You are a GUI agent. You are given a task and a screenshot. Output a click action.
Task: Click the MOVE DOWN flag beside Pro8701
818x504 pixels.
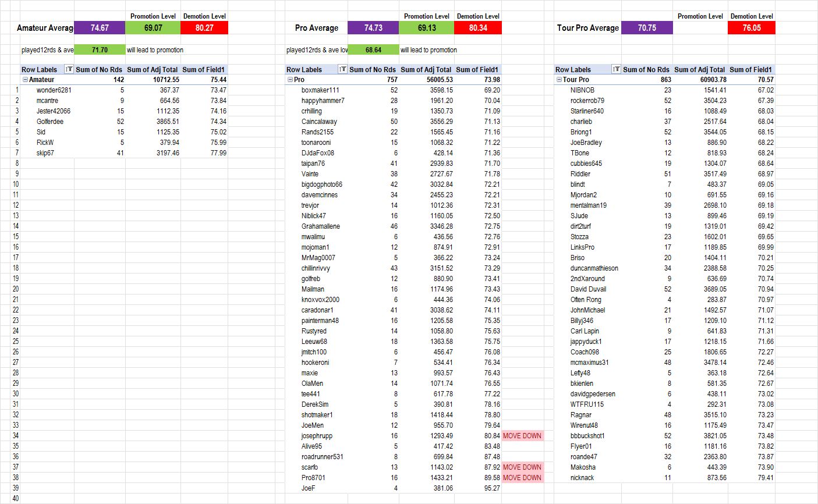click(522, 478)
